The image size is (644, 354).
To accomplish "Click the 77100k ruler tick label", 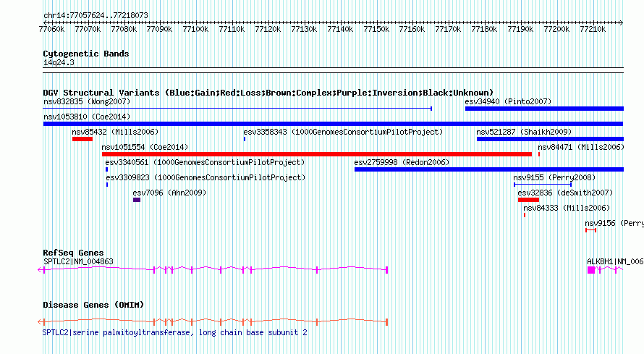I will pos(195,29).
